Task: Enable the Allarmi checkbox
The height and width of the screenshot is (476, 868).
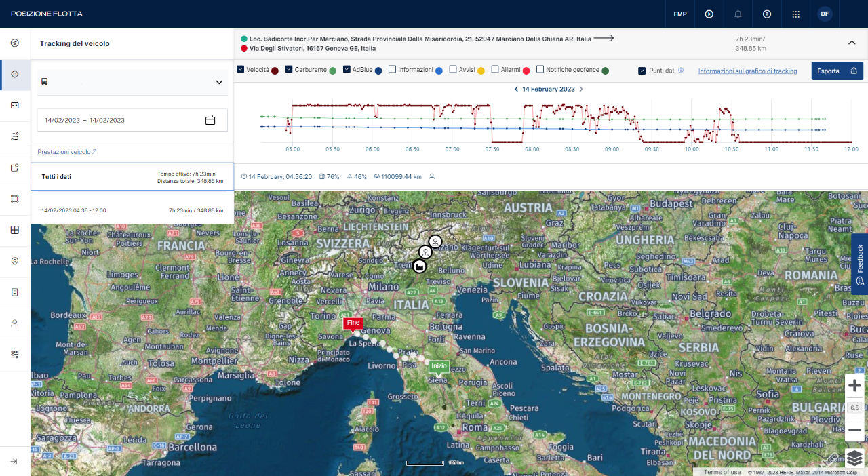Action: tap(495, 69)
